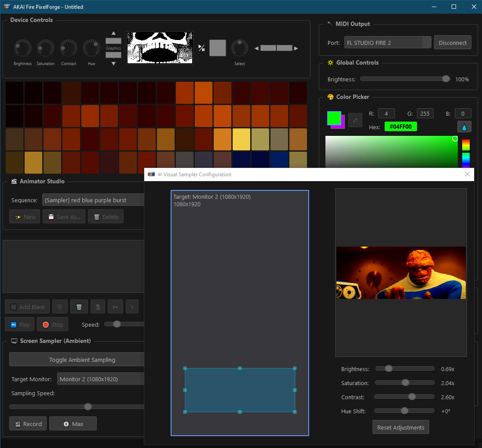482x448 pixels.
Task: Adjust the animation Speed slider
Action: [124, 324]
